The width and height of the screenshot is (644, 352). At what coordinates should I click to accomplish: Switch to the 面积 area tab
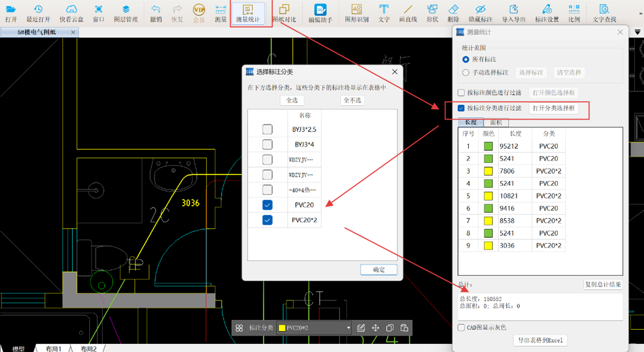pyautogui.click(x=496, y=122)
